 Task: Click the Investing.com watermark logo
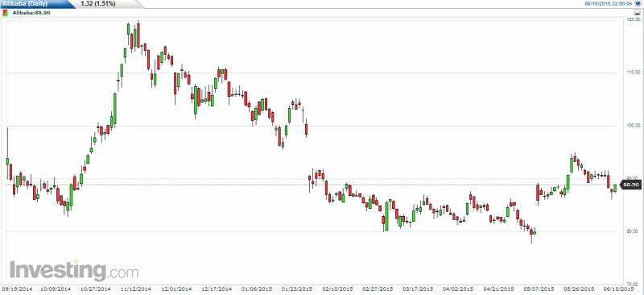74,270
